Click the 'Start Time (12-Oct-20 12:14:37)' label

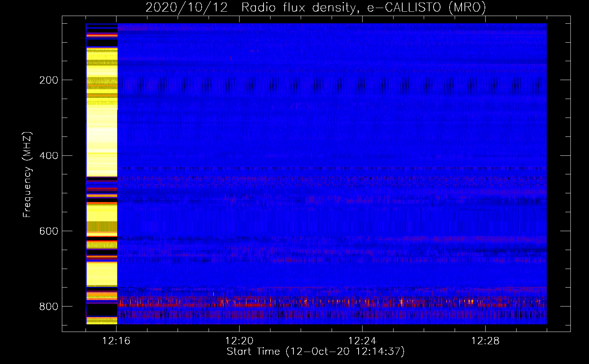pos(316,352)
